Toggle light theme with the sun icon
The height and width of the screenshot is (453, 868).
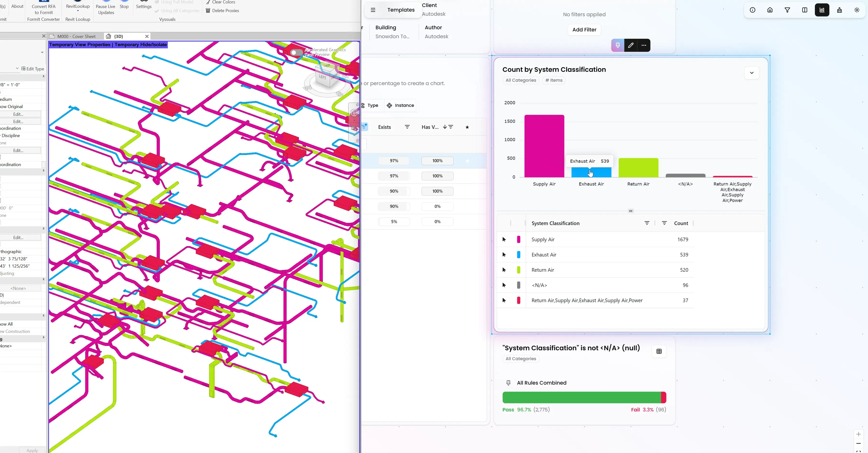coord(857,10)
